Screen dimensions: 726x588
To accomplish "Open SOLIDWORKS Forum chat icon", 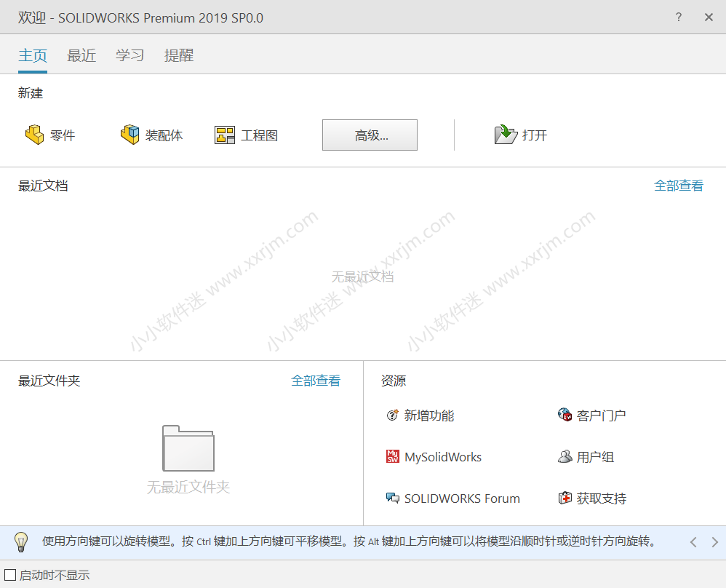I will [x=392, y=498].
